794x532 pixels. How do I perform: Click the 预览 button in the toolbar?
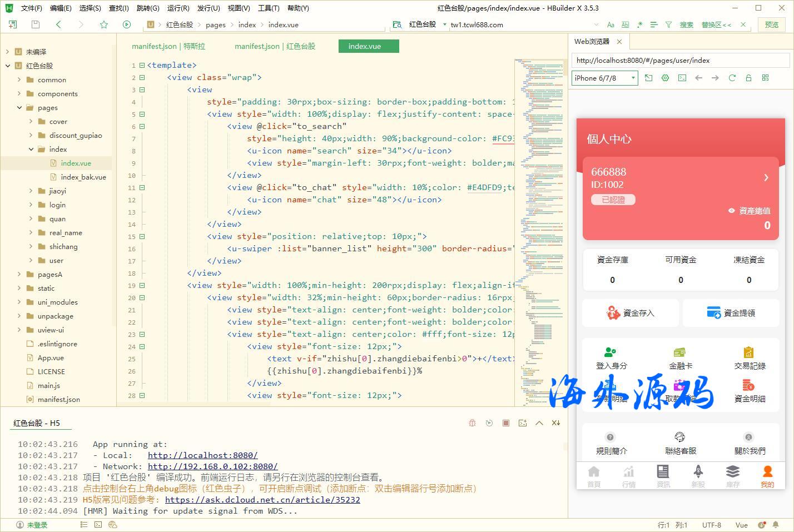pos(772,24)
